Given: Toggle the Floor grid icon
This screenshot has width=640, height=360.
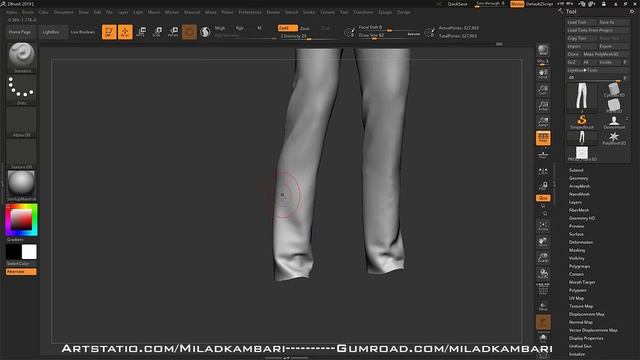Looking at the screenshot, I should click(x=543, y=154).
